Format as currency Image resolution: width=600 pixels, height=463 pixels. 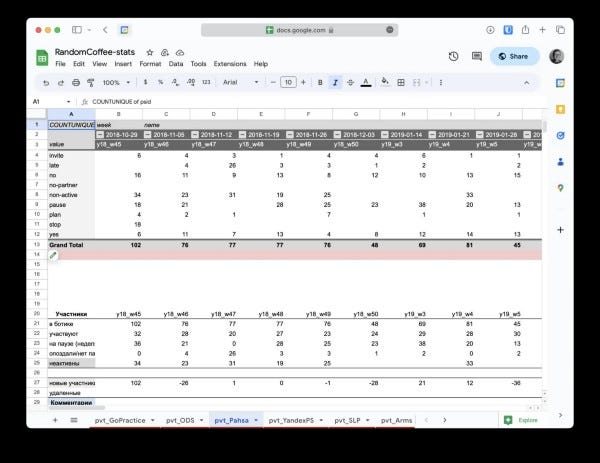coord(145,82)
